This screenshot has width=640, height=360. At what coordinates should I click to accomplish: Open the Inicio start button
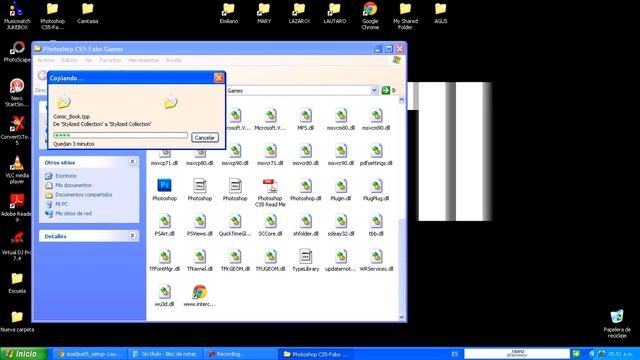click(24, 354)
